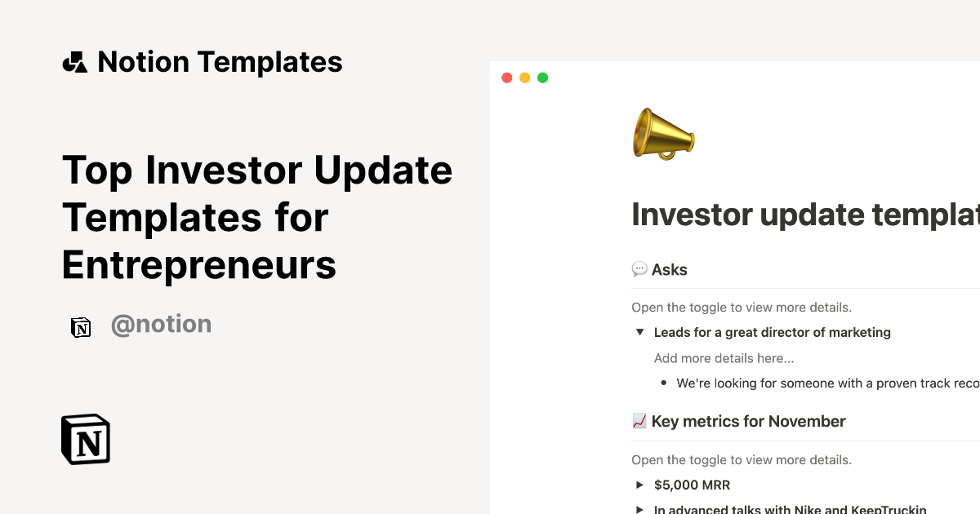
Task: Select the large Notion "N" logo
Action: [84, 439]
